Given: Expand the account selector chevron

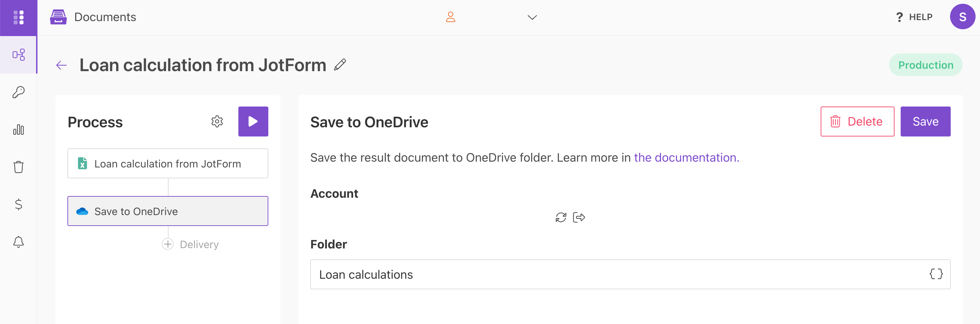Looking at the screenshot, I should point(532,17).
